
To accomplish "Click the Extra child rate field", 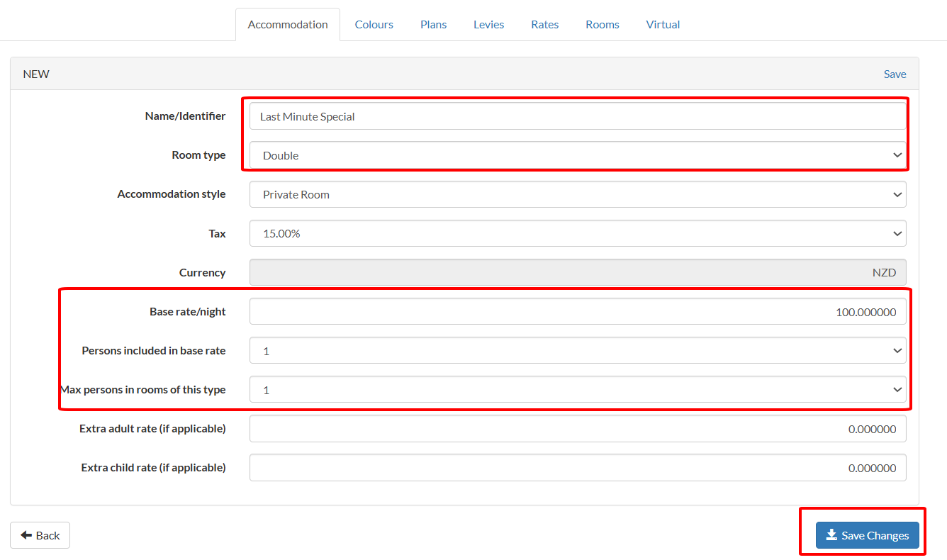I will click(x=578, y=467).
